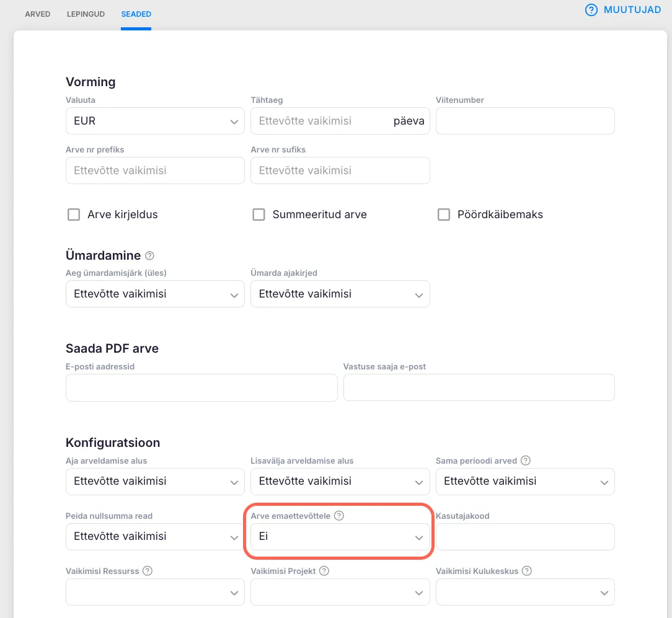672x618 pixels.
Task: Click help icon next to Vaikimisi Projekt
Action: pyautogui.click(x=324, y=571)
